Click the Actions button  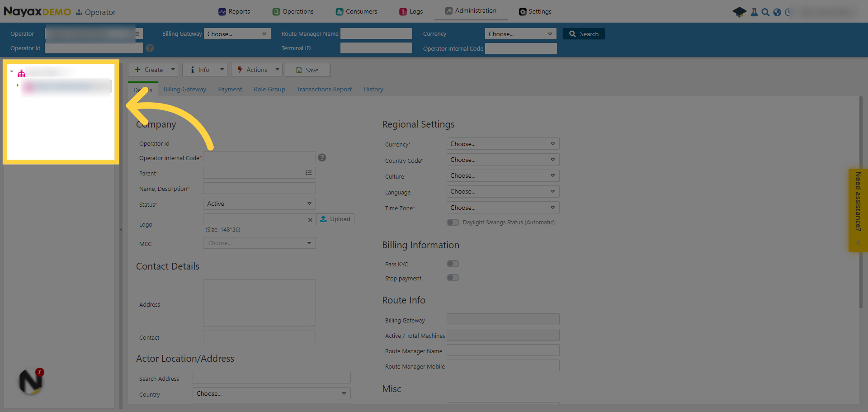click(x=252, y=70)
